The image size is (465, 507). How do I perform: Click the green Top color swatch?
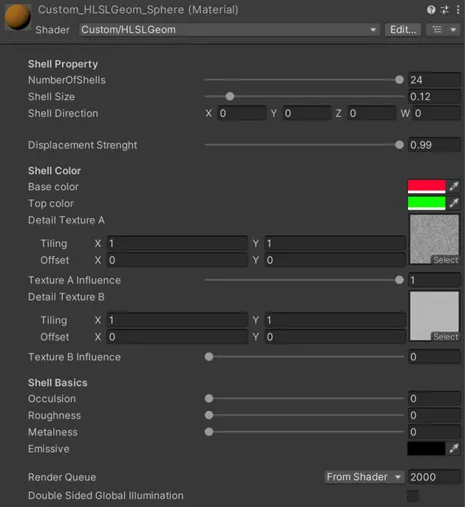coord(427,203)
